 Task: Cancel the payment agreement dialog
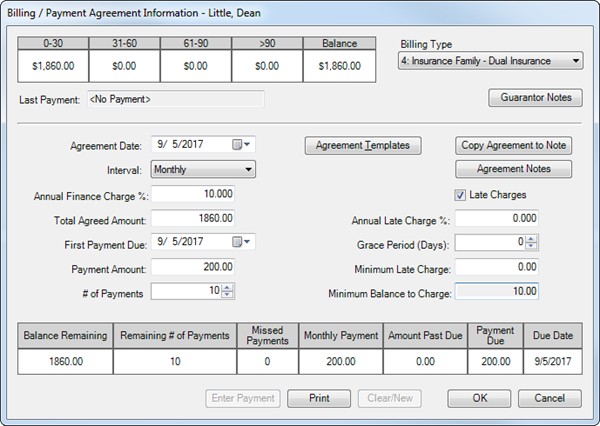coord(549,398)
